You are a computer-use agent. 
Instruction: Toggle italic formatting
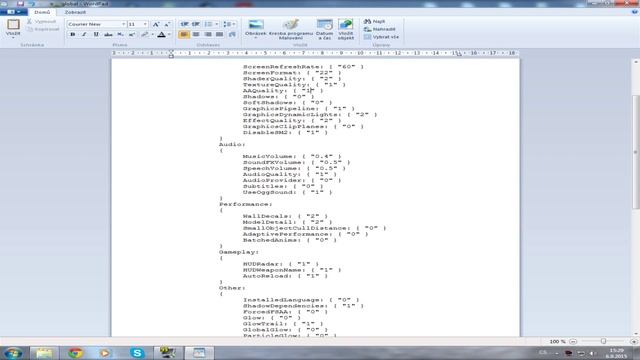(x=84, y=35)
